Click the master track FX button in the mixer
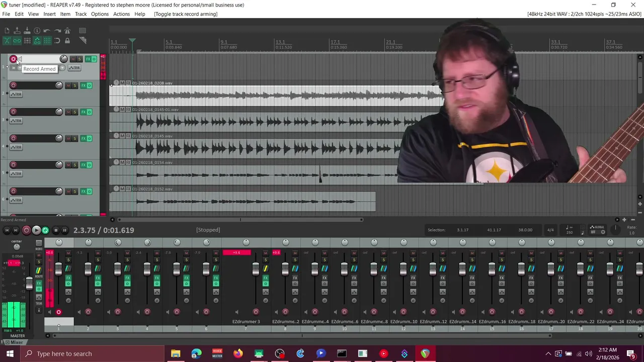This screenshot has height=362, width=644. click(x=39, y=283)
